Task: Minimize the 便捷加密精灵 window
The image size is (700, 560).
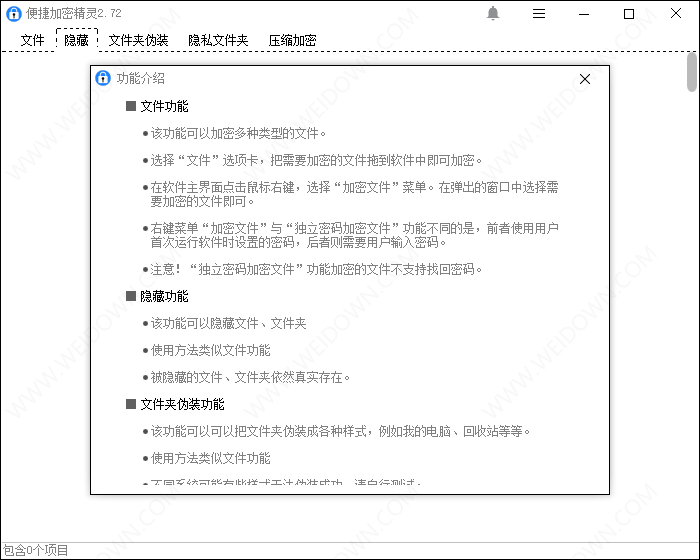Action: tap(584, 13)
